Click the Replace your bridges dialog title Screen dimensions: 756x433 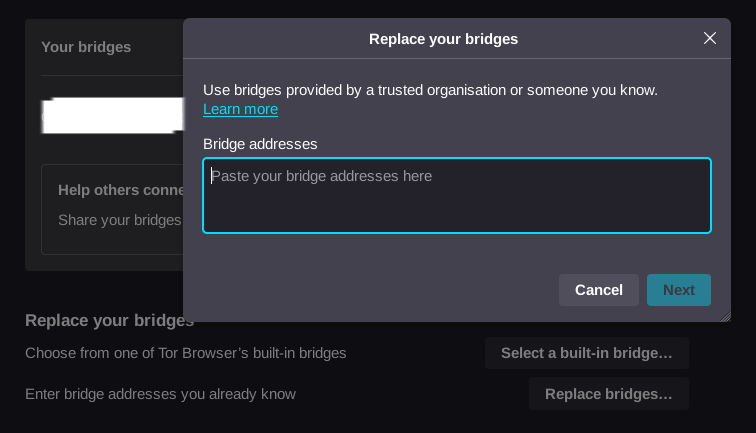click(443, 39)
